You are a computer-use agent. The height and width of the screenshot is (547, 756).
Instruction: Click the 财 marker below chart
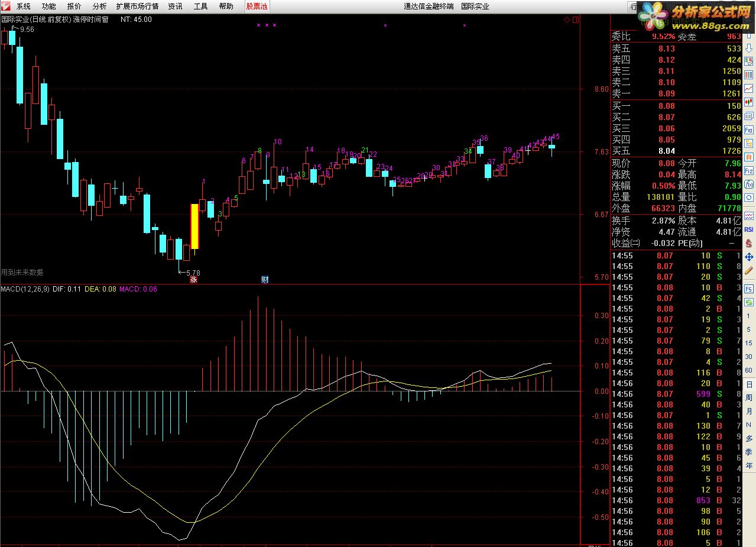(265, 280)
